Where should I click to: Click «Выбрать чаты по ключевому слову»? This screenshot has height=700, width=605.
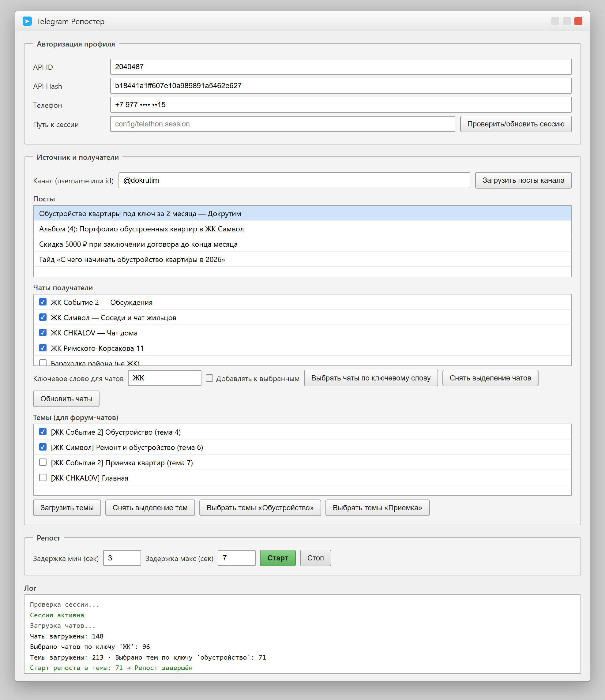[371, 378]
